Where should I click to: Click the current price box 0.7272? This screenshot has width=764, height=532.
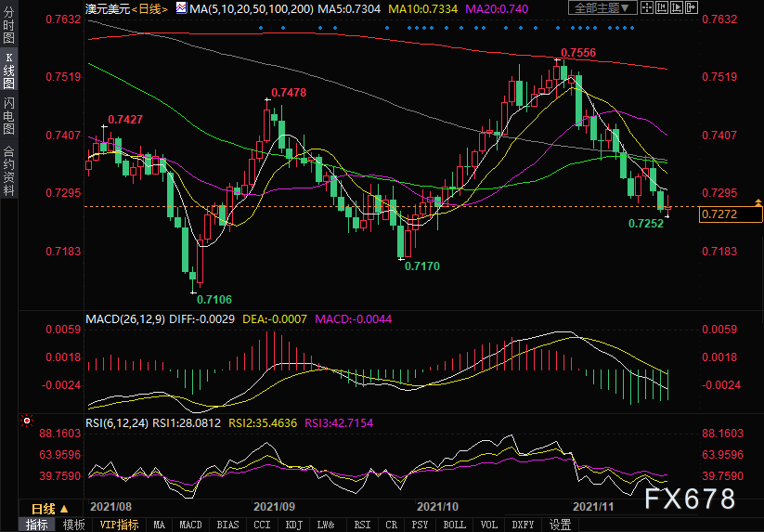pos(730,214)
